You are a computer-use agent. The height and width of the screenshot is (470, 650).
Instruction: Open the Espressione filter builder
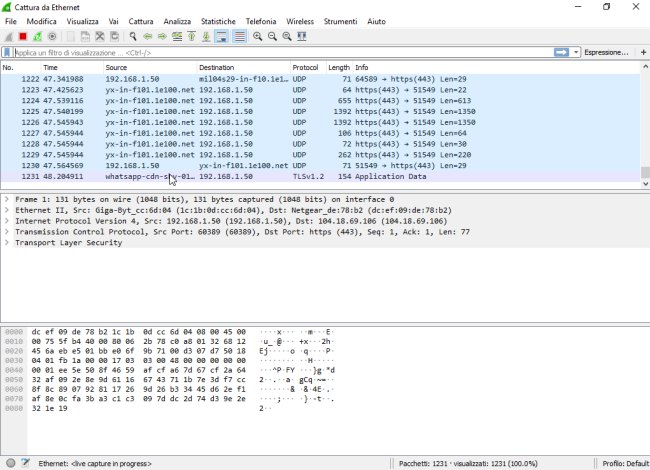pyautogui.click(x=606, y=52)
